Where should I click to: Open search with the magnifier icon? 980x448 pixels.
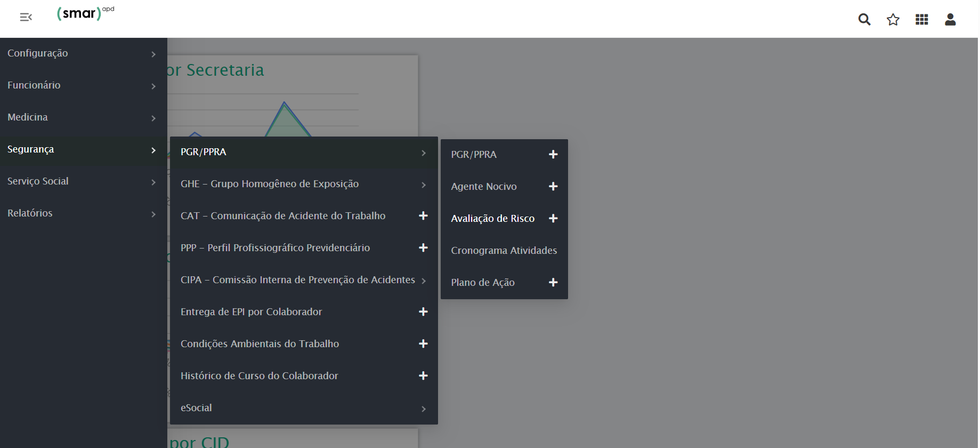(x=864, y=20)
